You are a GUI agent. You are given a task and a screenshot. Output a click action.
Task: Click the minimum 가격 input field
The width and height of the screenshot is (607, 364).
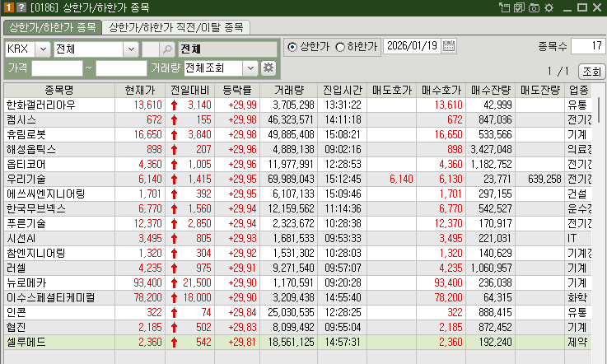(x=57, y=68)
